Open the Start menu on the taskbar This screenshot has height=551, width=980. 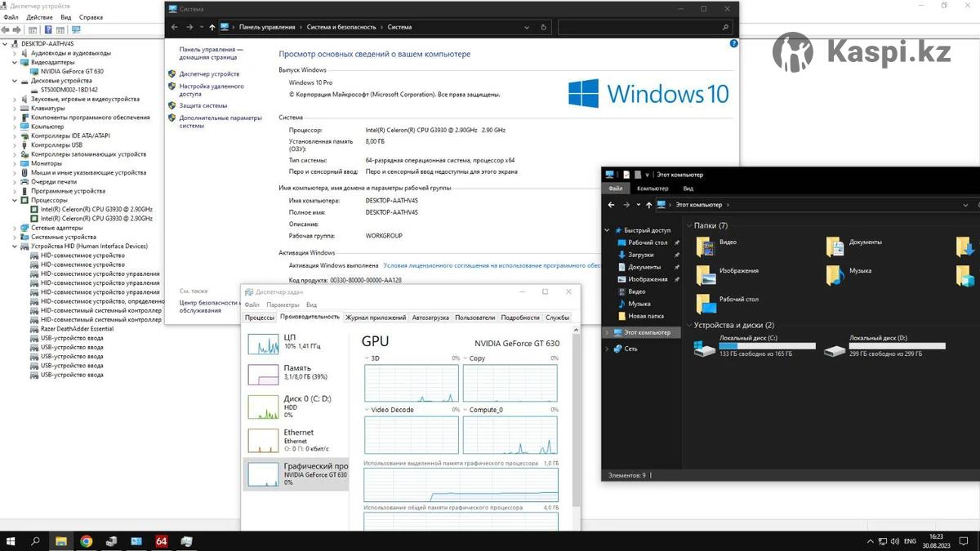[11, 541]
